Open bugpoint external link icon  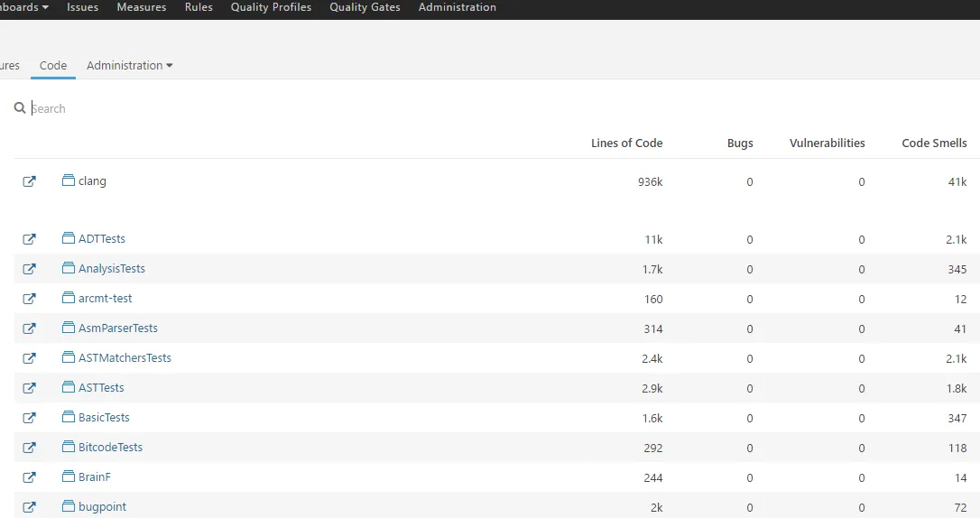point(30,507)
